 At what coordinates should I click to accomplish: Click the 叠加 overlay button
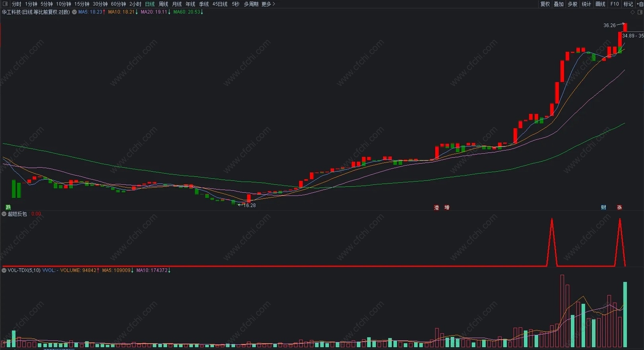tap(558, 4)
